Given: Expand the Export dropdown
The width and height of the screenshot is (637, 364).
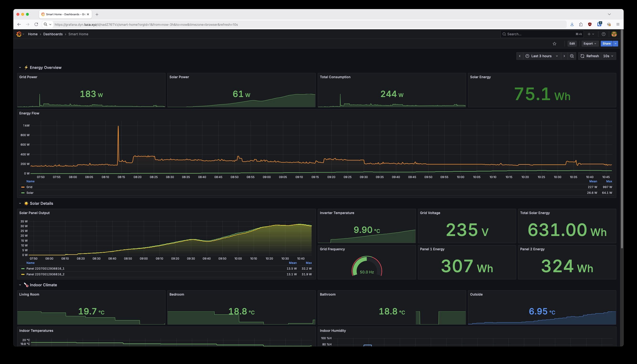Looking at the screenshot, I should [x=590, y=43].
